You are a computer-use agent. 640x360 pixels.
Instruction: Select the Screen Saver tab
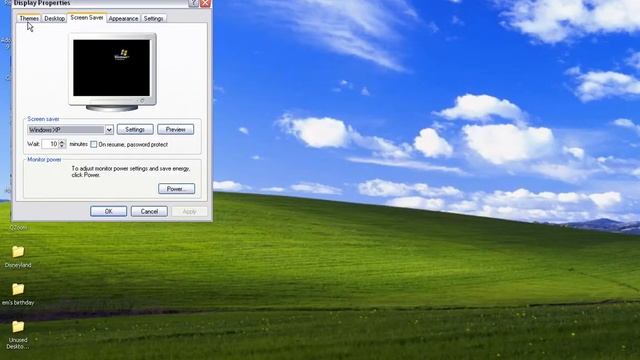pyautogui.click(x=87, y=18)
